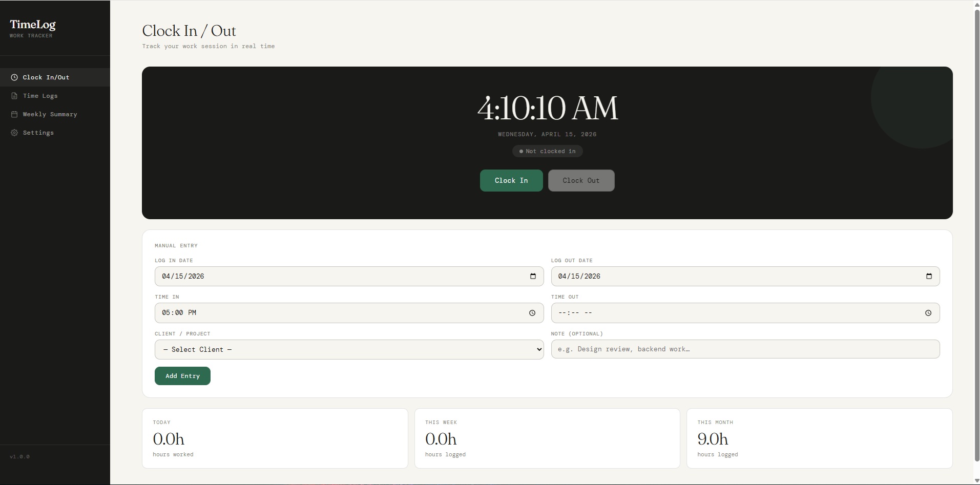Click the clock icon in the Time In field
Viewport: 980px width, 485px height.
pyautogui.click(x=532, y=312)
